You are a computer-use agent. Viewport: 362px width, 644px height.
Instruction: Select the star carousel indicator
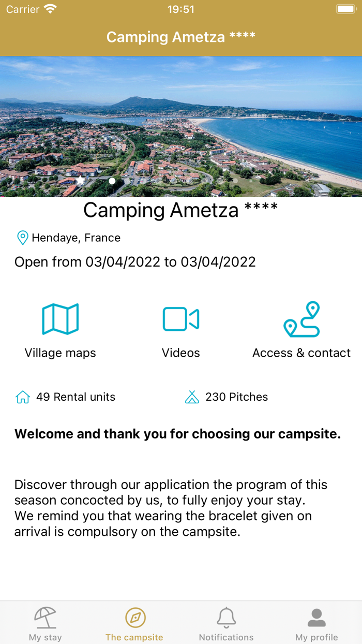(80, 181)
